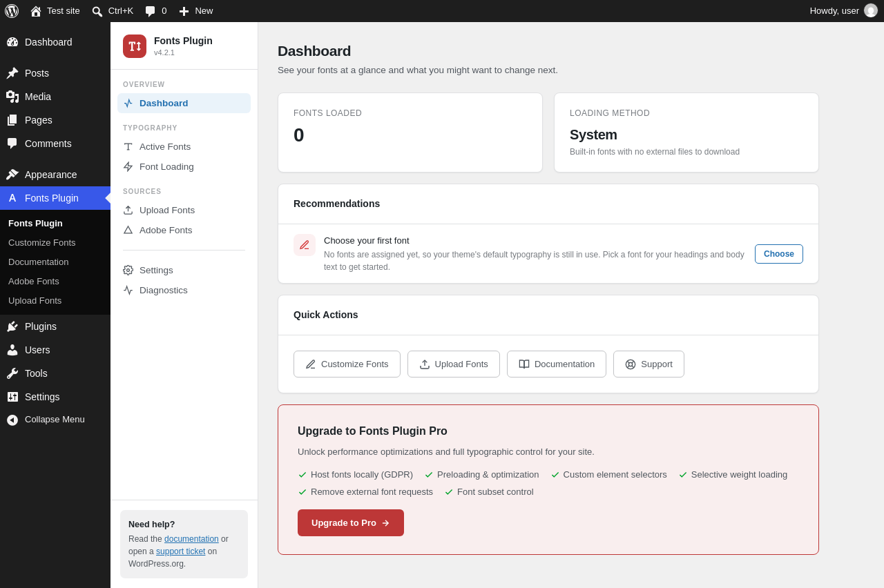Open search via the magnifier icon
Viewport: 884px width, 588px height.
tap(97, 11)
